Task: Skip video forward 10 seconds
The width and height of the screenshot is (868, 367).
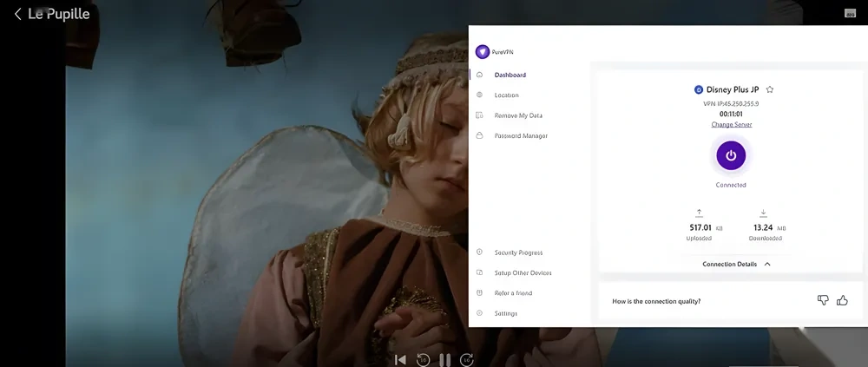Action: [467, 360]
